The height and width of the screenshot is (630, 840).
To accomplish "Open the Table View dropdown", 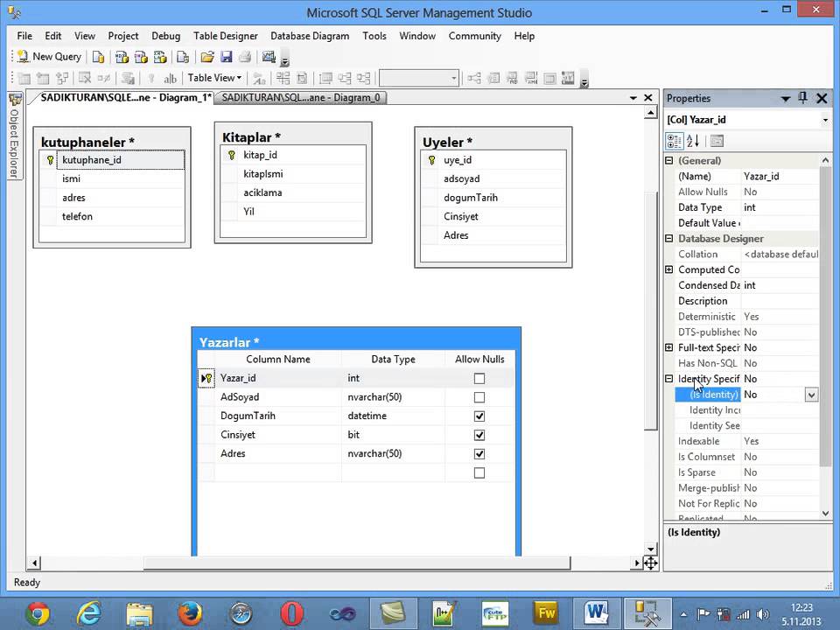I will tap(214, 78).
